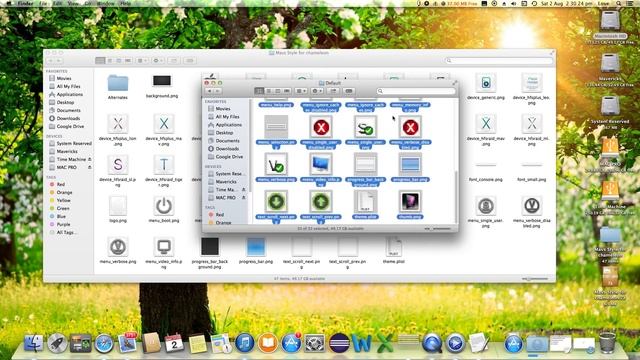Select device_hfsraid_tiger.png T icon in back window
Viewport: 640px width, 360px height.
164,164
